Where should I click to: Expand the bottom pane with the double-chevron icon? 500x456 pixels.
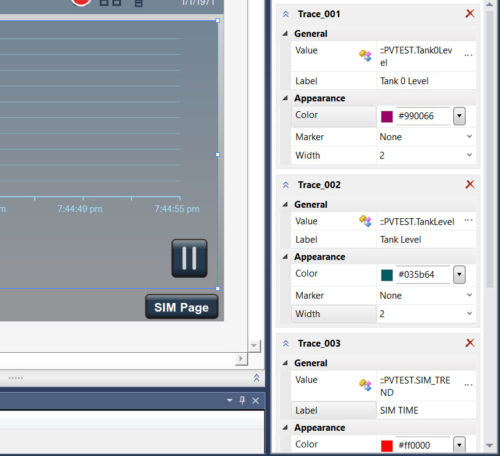tap(256, 378)
